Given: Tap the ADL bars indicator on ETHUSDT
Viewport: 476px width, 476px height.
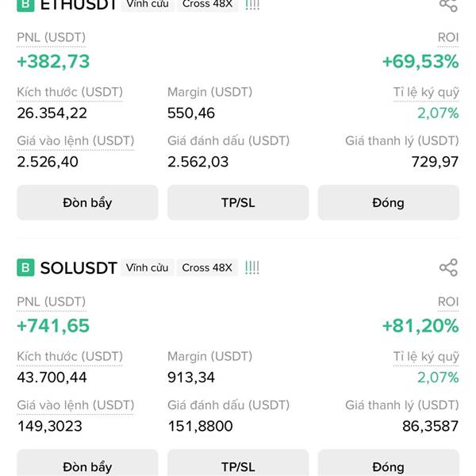Looking at the screenshot, I should click(x=252, y=5).
